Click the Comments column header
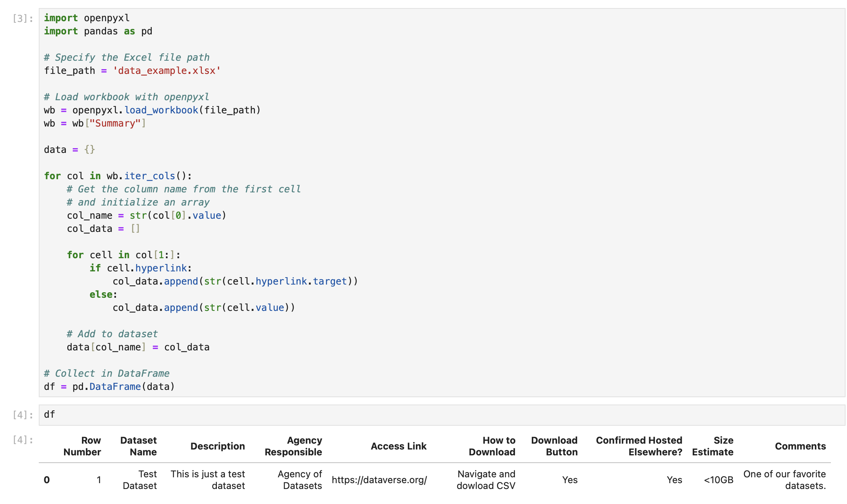The image size is (847, 504). (x=800, y=446)
